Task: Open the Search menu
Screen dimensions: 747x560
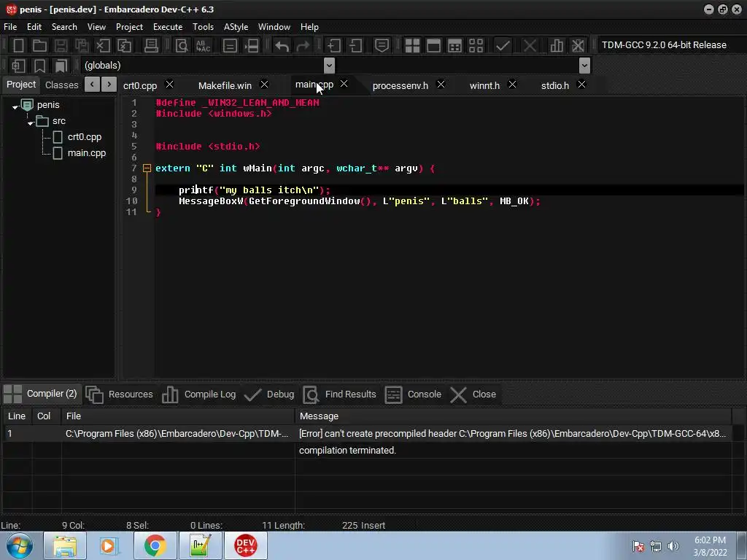Action: [64, 27]
